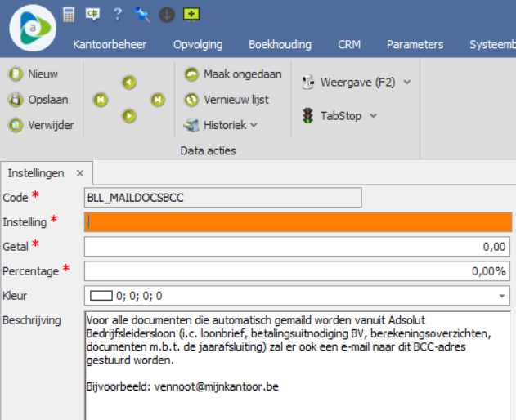516x420 pixels.
Task: Go to last record arrow button
Action: (x=158, y=100)
